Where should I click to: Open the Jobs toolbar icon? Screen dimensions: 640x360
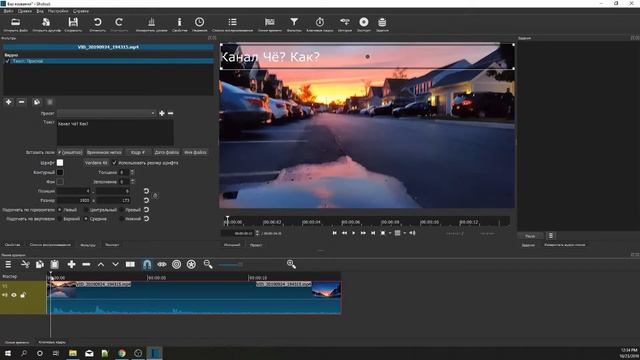pos(382,22)
